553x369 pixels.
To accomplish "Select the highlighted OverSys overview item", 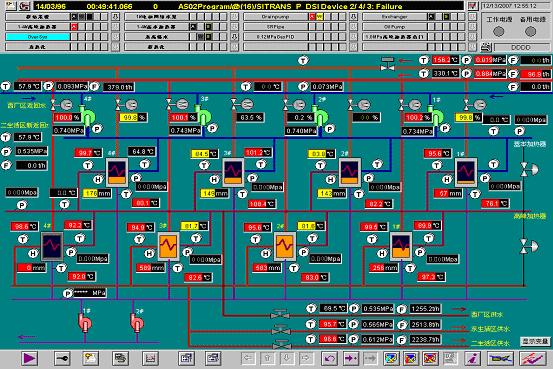I will coord(38,37).
